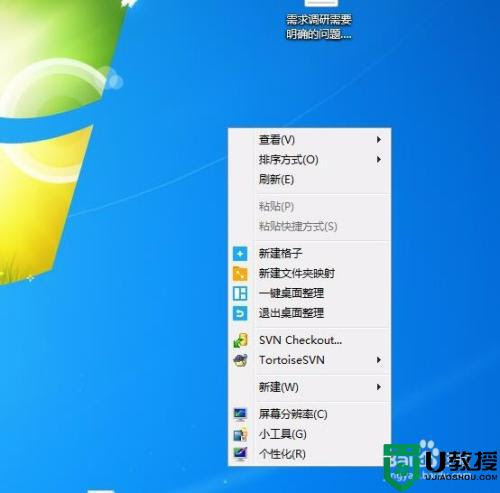Expand the arrow beside 排序方式(O)
This screenshot has height=493, width=500.
pyautogui.click(x=379, y=160)
